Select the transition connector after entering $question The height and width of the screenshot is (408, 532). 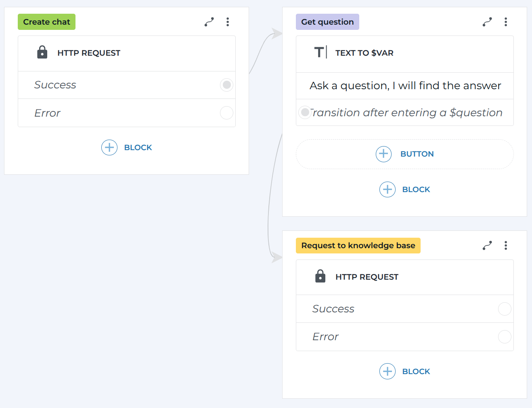305,112
